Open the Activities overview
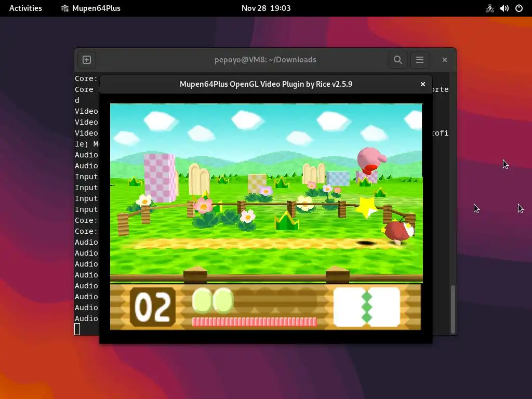The image size is (532, 399). point(25,8)
